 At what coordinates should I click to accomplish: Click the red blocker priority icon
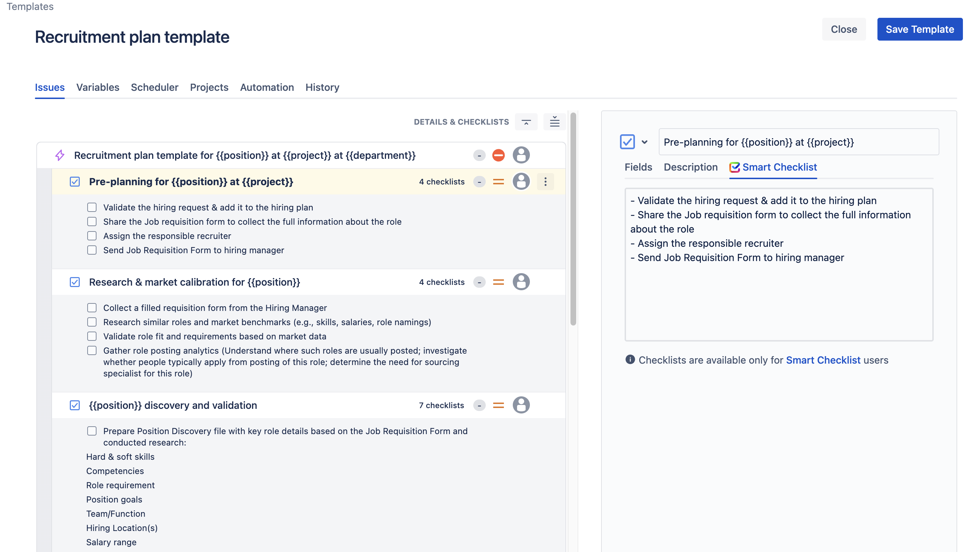[x=499, y=155]
